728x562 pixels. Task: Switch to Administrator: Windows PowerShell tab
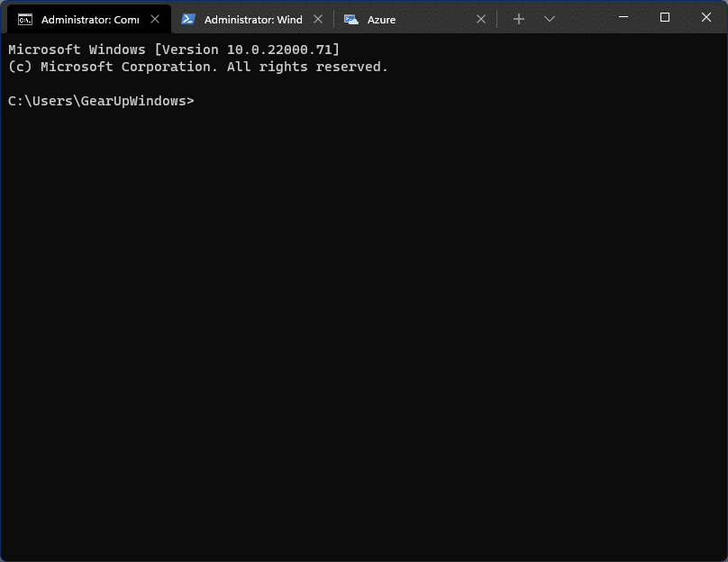[x=253, y=20]
